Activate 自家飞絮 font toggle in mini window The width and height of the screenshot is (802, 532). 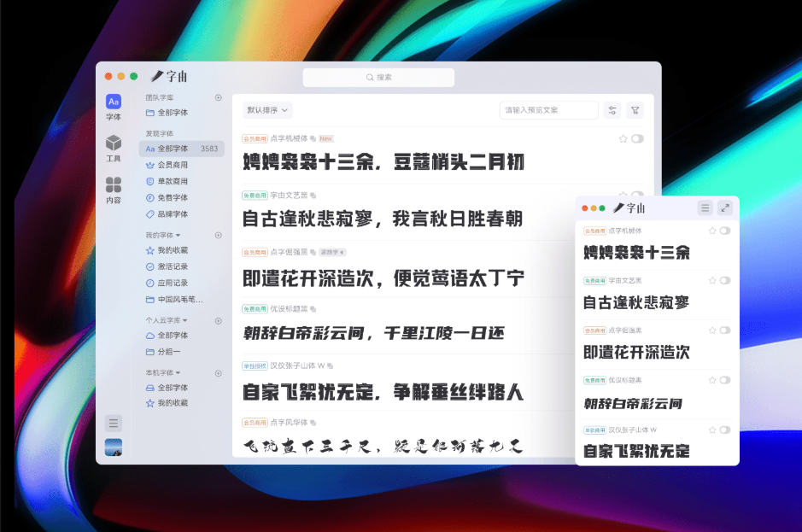(725, 430)
